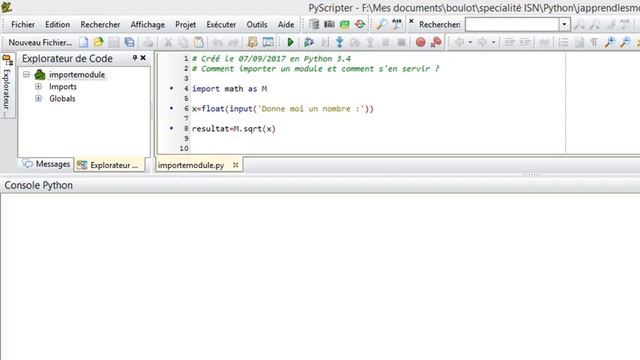Start debugging with the bug-play icon
Screen dimensions: 640x360
click(309, 42)
